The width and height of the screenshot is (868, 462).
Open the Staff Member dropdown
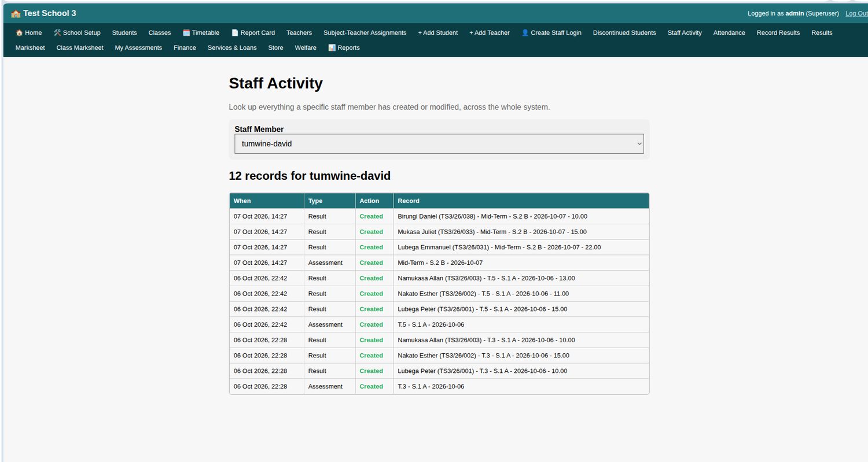click(439, 143)
